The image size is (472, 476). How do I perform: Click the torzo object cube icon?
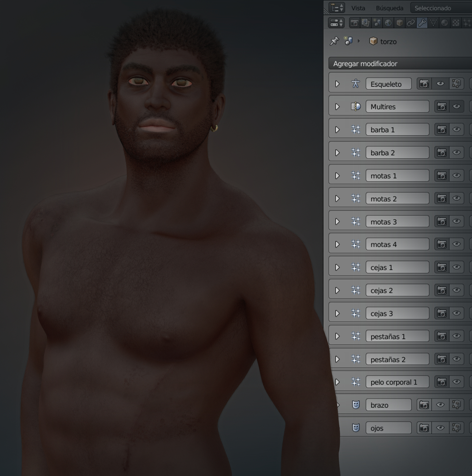[373, 41]
